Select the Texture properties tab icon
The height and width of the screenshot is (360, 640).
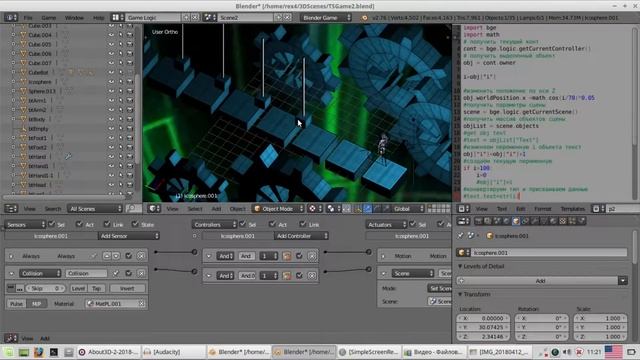coord(562,221)
